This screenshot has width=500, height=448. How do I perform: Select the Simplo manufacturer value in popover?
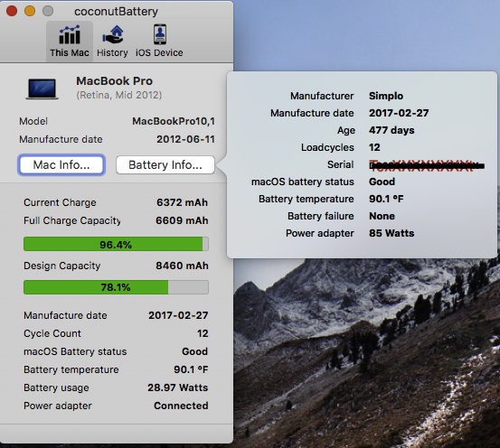pos(386,96)
